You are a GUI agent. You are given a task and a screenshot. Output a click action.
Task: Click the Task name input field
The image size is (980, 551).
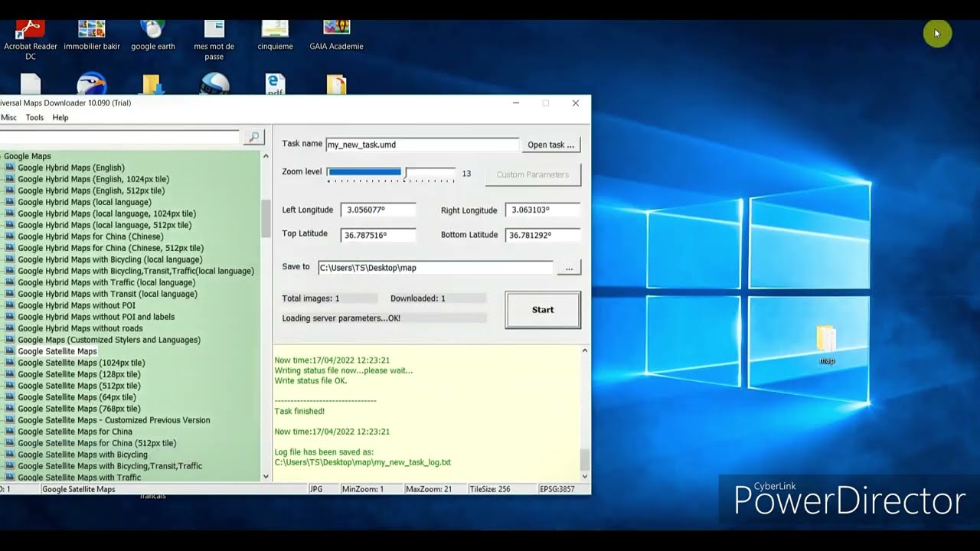422,144
